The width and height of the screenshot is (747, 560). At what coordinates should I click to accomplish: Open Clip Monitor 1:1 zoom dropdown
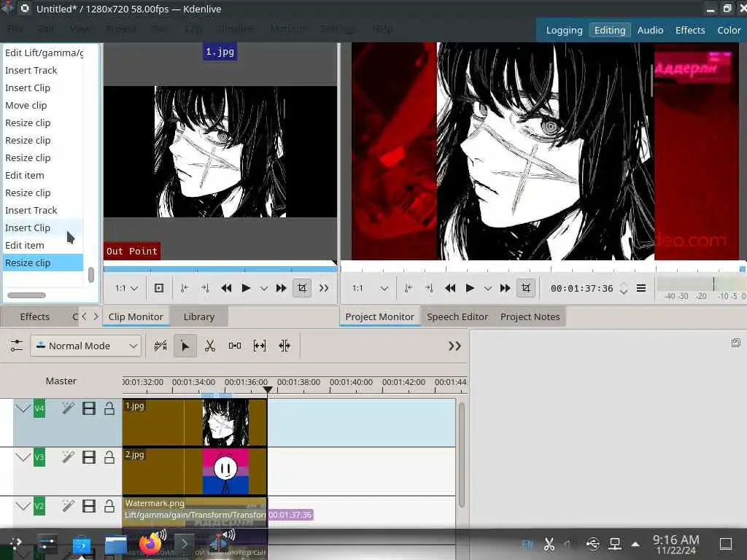coord(126,288)
